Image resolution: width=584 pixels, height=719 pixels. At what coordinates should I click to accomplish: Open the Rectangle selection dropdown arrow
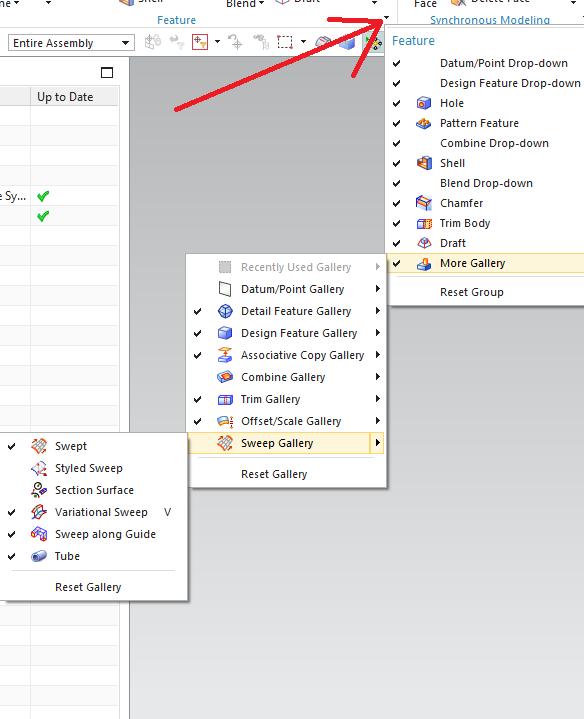click(303, 42)
